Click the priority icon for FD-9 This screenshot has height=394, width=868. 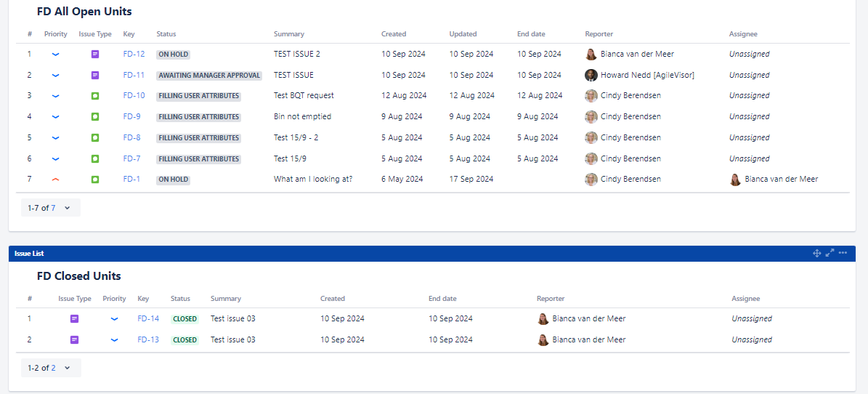[55, 117]
